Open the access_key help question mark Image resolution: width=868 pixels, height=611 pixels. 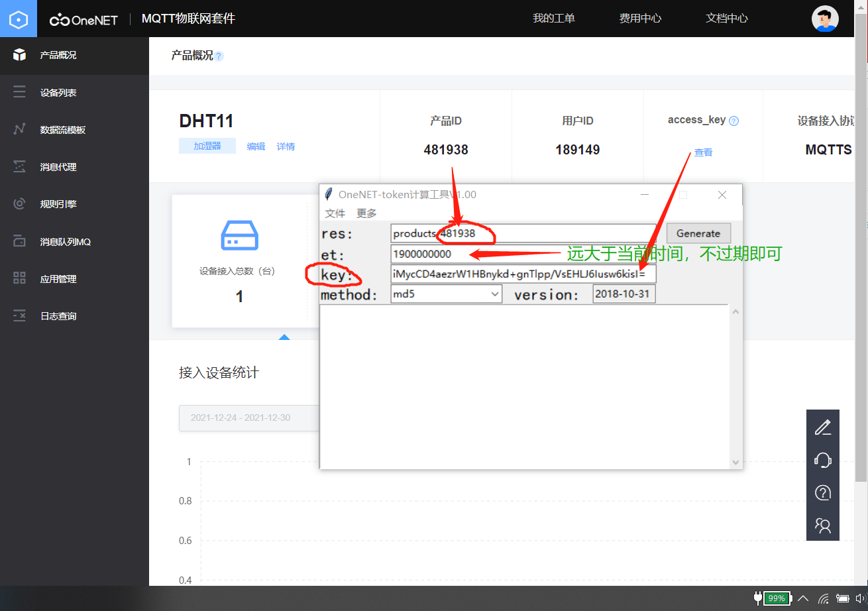pyautogui.click(x=733, y=120)
